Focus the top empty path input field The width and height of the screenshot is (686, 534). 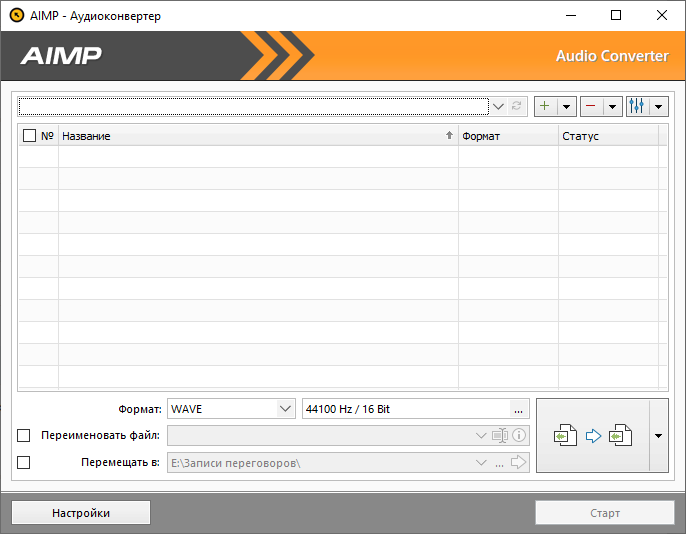click(254, 106)
